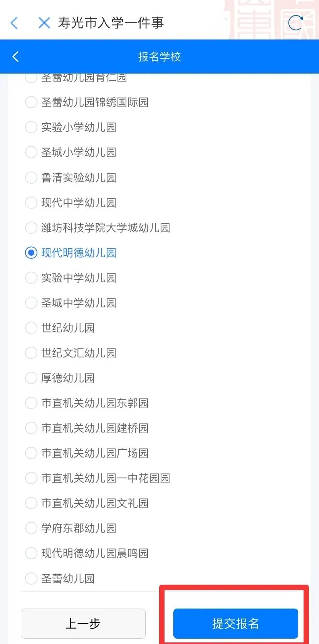The height and width of the screenshot is (644, 319).
Task: Select 厚德幼儿园 radio button
Action: 31,378
